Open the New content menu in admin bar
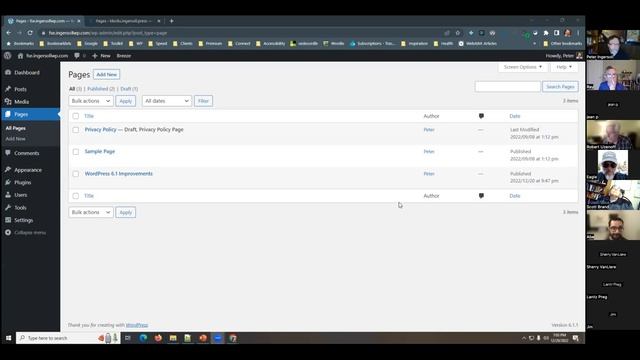Image resolution: width=640 pixels, height=360 pixels. point(101,56)
